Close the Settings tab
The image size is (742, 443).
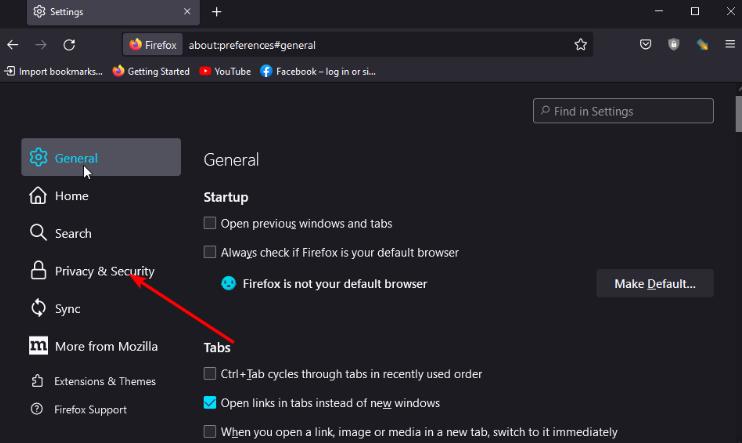pyautogui.click(x=187, y=11)
